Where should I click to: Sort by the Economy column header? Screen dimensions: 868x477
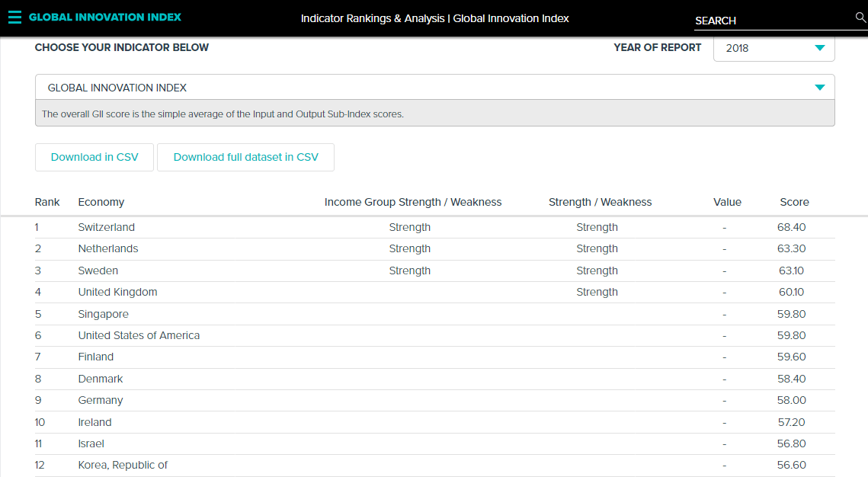(x=101, y=202)
